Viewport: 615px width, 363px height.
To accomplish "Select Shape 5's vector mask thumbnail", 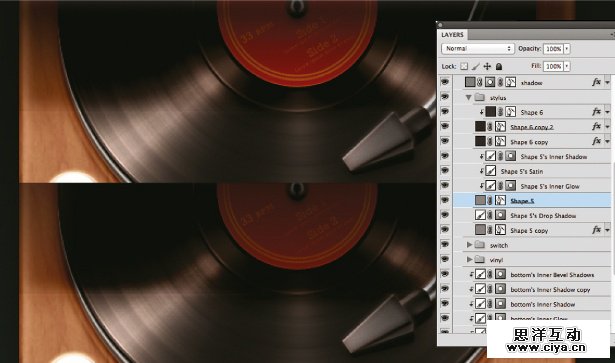I will tap(500, 200).
